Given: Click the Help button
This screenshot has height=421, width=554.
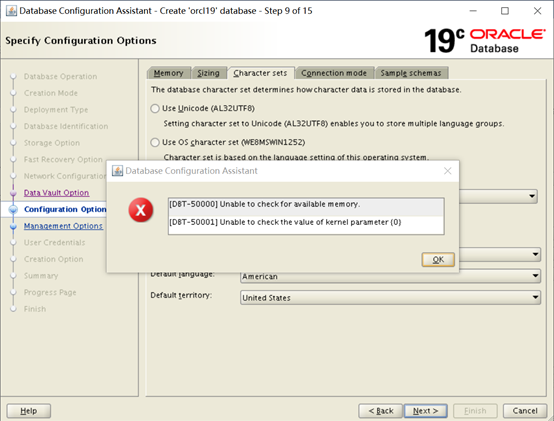Looking at the screenshot, I should [29, 411].
